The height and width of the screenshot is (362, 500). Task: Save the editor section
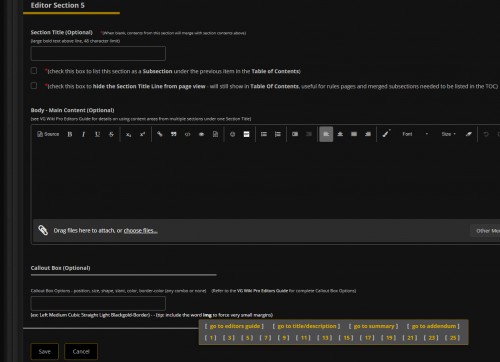(x=45, y=352)
